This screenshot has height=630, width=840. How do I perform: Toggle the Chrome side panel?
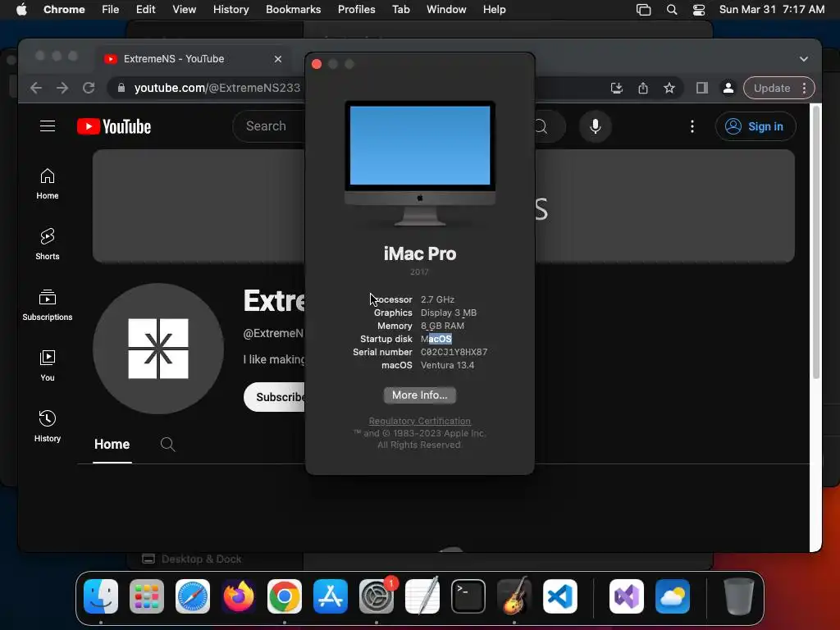coord(702,88)
